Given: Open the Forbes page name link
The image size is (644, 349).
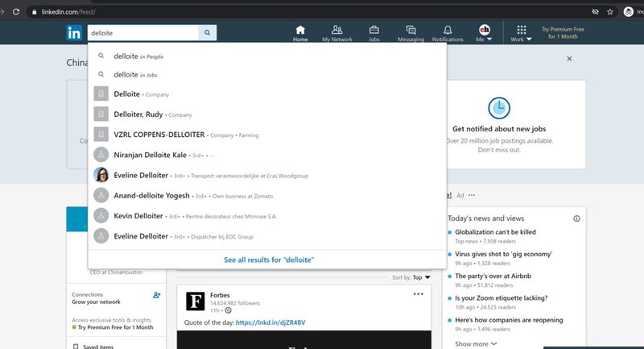Looking at the screenshot, I should tap(220, 295).
